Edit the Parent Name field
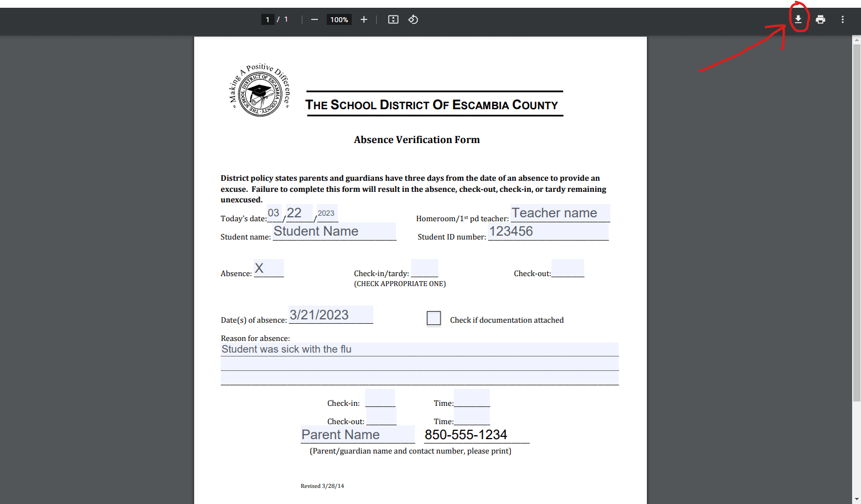The height and width of the screenshot is (504, 861). coord(357,435)
